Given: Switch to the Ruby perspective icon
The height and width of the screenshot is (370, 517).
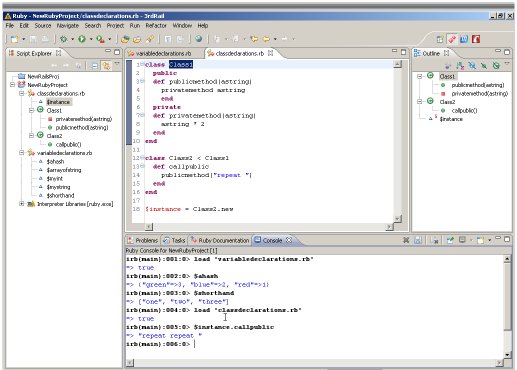Looking at the screenshot, I should pos(452,39).
